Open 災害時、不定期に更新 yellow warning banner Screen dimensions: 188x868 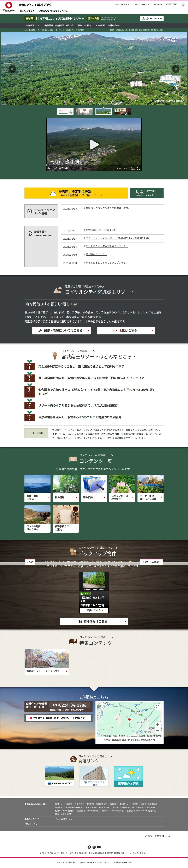(76, 193)
